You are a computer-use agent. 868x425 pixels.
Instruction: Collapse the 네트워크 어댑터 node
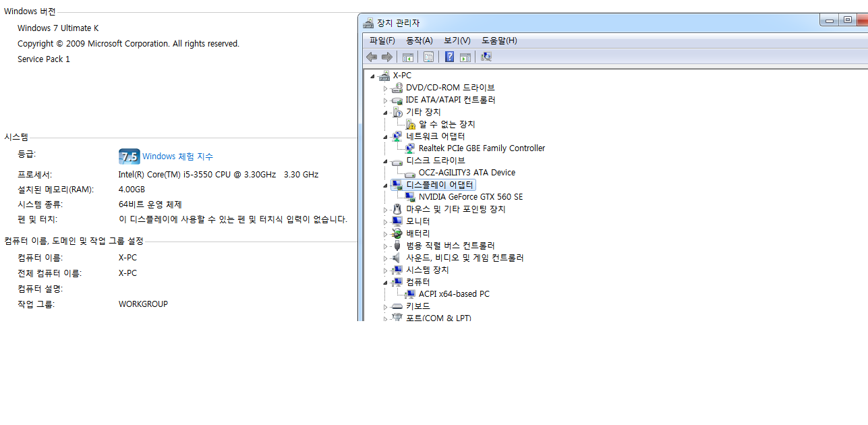pyautogui.click(x=386, y=137)
